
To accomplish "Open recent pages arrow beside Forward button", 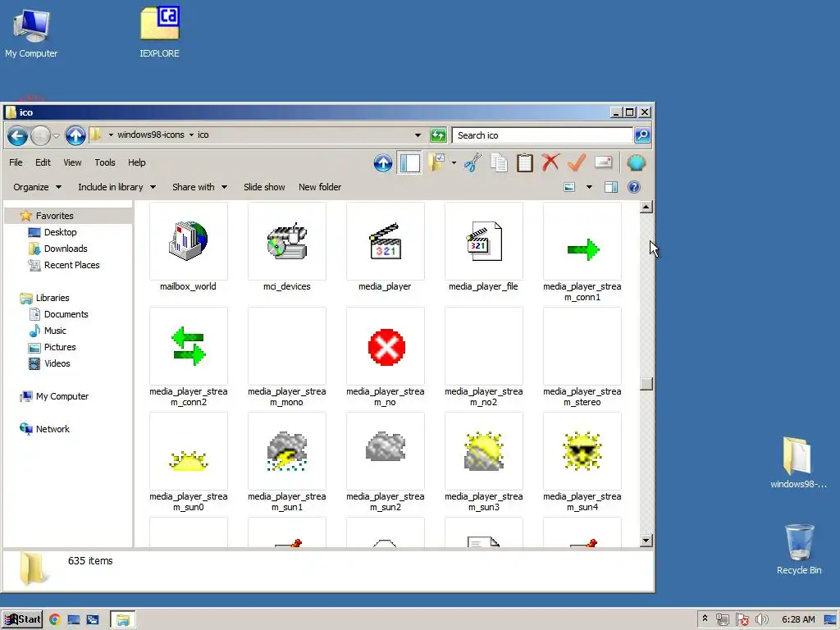I will (x=57, y=136).
